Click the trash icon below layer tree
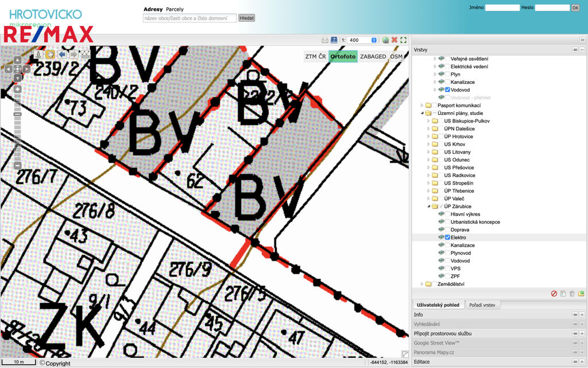Viewport: 588px width, 368px height. click(x=572, y=293)
